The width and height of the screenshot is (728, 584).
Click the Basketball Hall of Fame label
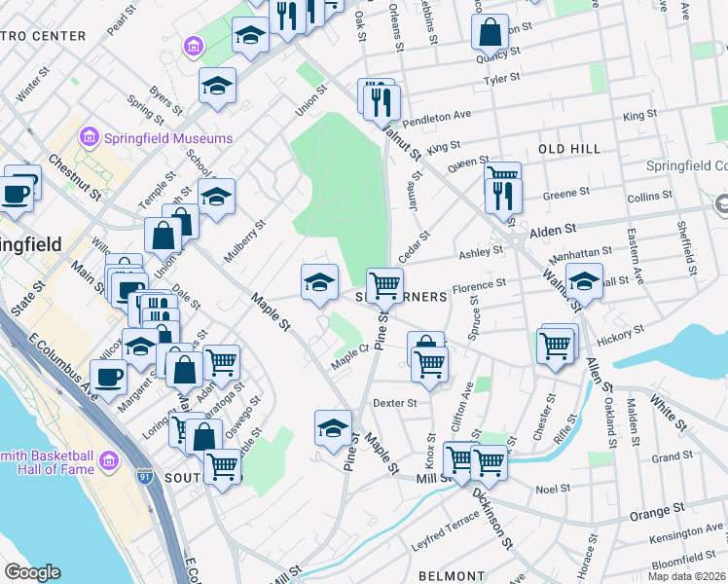click(x=48, y=462)
